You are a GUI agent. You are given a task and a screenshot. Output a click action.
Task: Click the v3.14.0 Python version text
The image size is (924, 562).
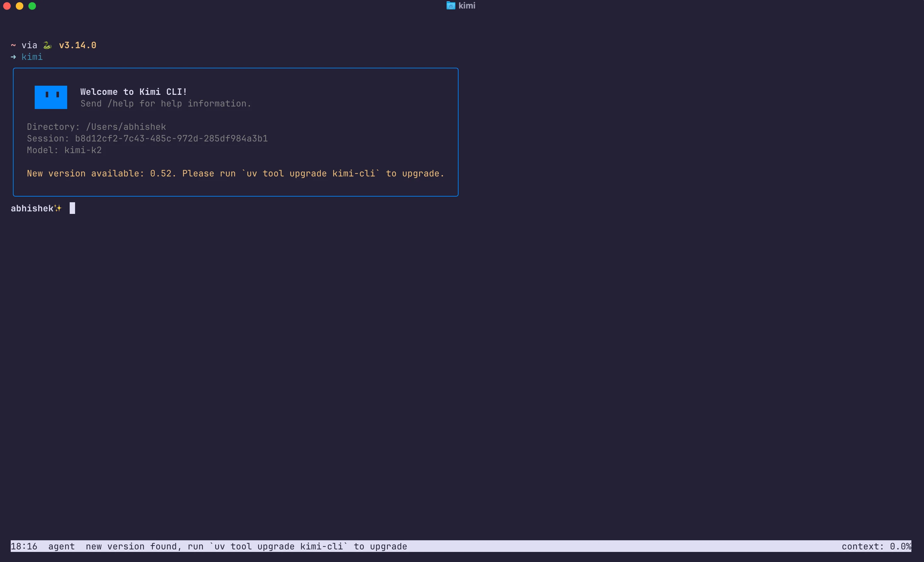tap(77, 45)
